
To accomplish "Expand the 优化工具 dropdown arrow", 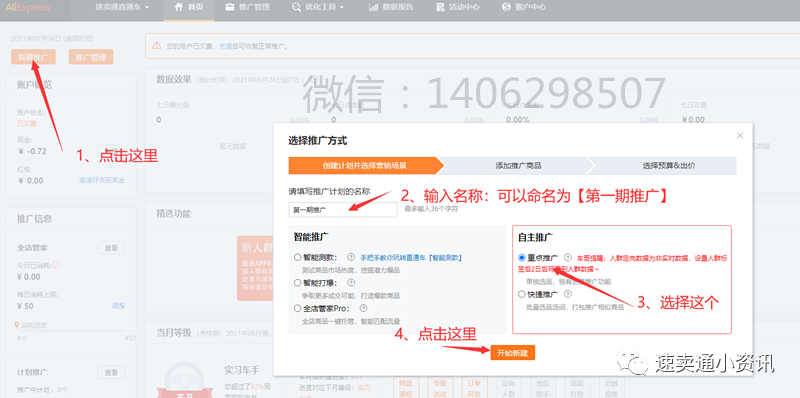I will (x=341, y=8).
